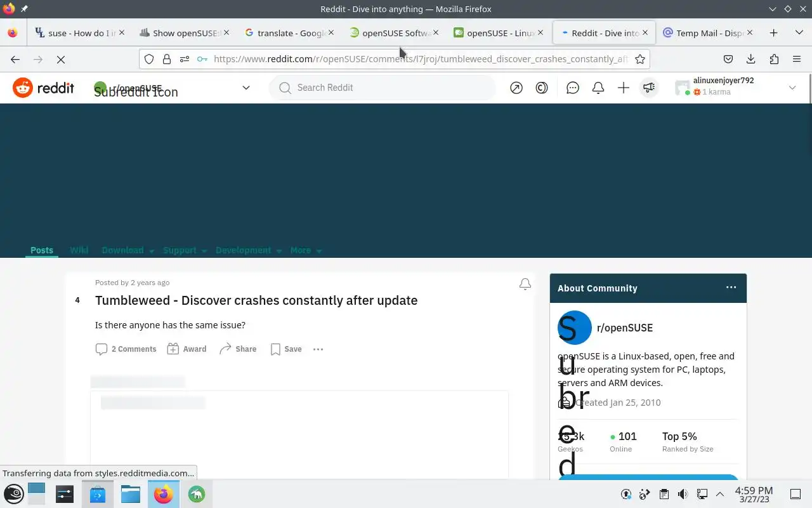Show hidden system tray icons
Viewport: 812px width, 508px height.
click(x=720, y=494)
